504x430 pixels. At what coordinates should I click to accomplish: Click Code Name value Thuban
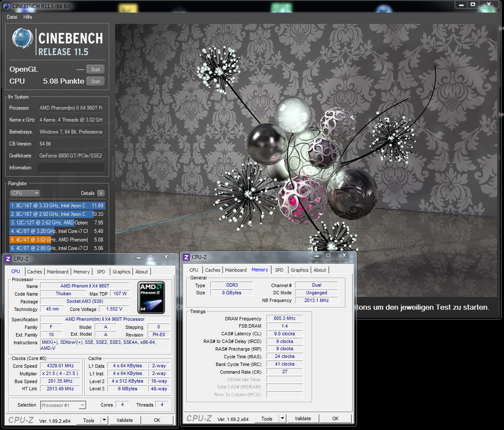pyautogui.click(x=64, y=293)
